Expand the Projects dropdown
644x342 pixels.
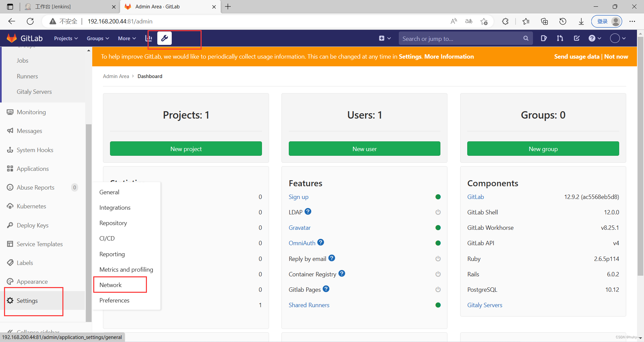tap(66, 38)
